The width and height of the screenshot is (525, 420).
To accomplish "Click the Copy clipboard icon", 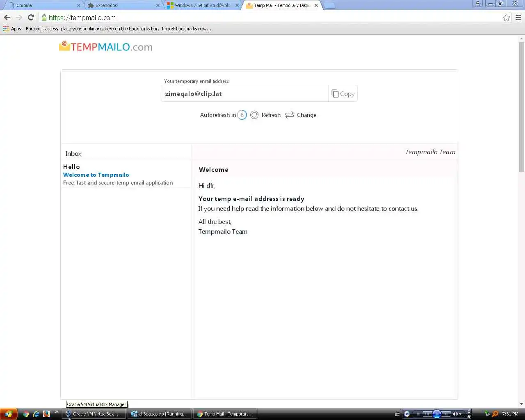I will click(x=335, y=94).
